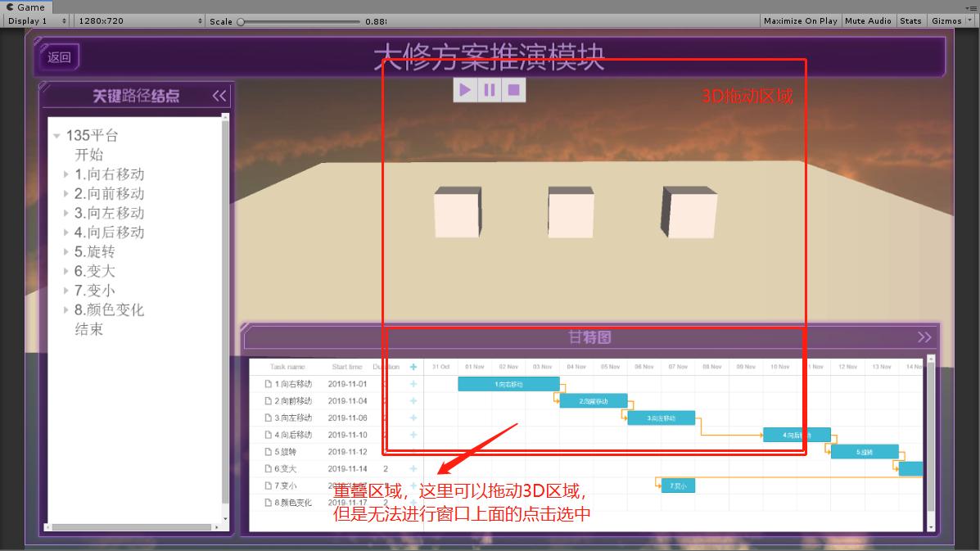Click the middle cube in 3D scene
Image resolution: width=980 pixels, height=551 pixels.
click(571, 212)
